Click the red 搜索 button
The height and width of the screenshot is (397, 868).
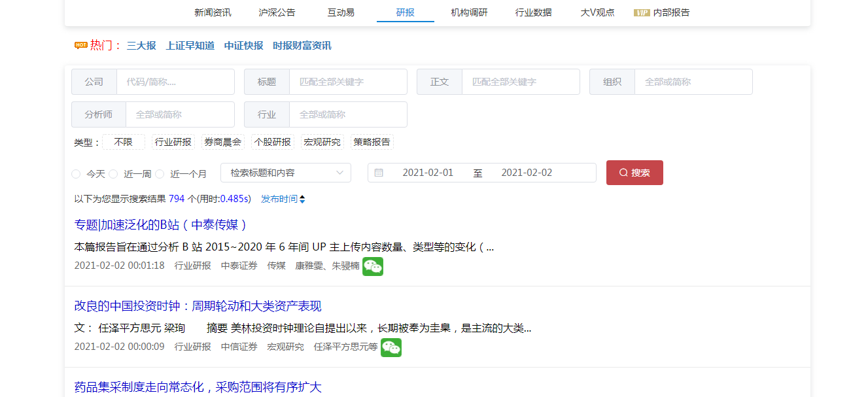point(634,173)
